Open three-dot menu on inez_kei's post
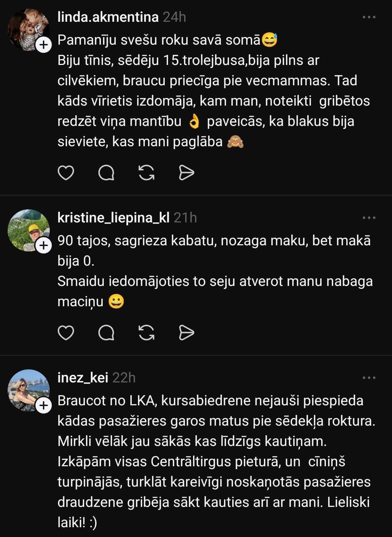Screen dimensions: 392x537 [x=369, y=378]
